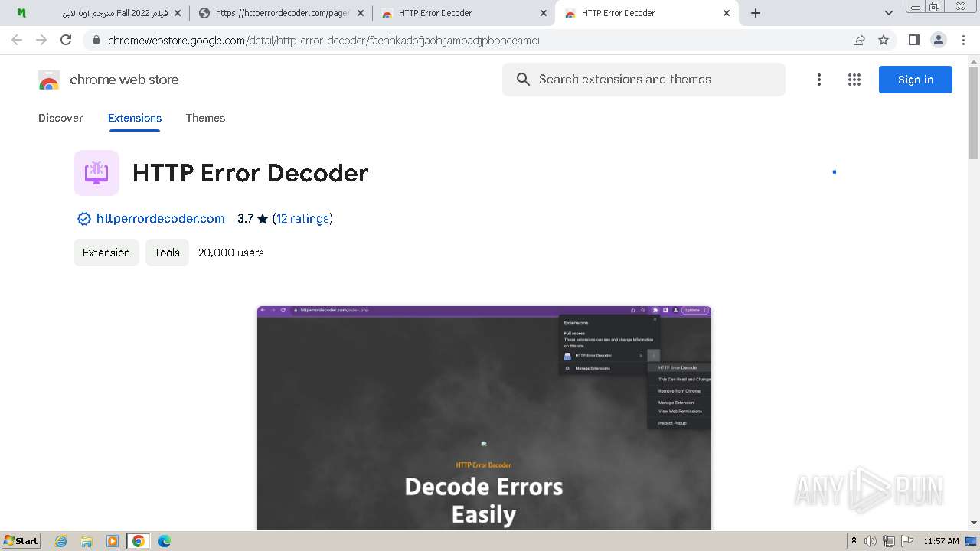Viewport: 980px width, 551px height.
Task: Click the HTTP Error Decoder extension icon
Action: [x=96, y=173]
